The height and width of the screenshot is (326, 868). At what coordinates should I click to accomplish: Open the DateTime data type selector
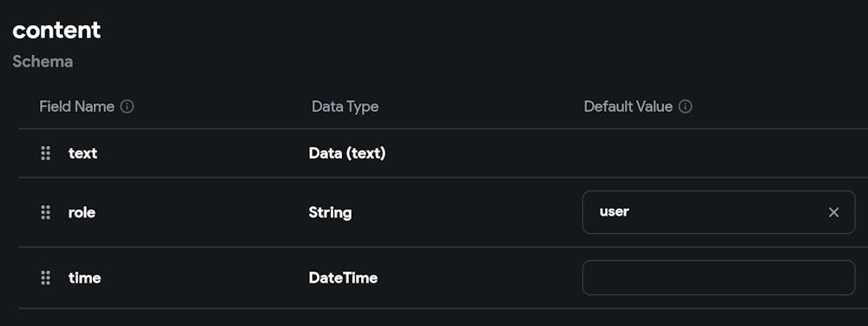[343, 278]
